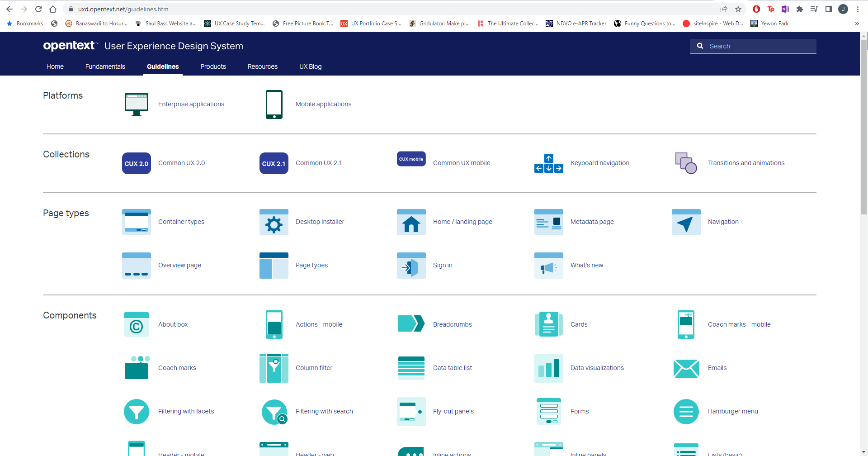This screenshot has width=868, height=456.
Task: Open the CUX 2.1 badge icon
Action: click(274, 163)
